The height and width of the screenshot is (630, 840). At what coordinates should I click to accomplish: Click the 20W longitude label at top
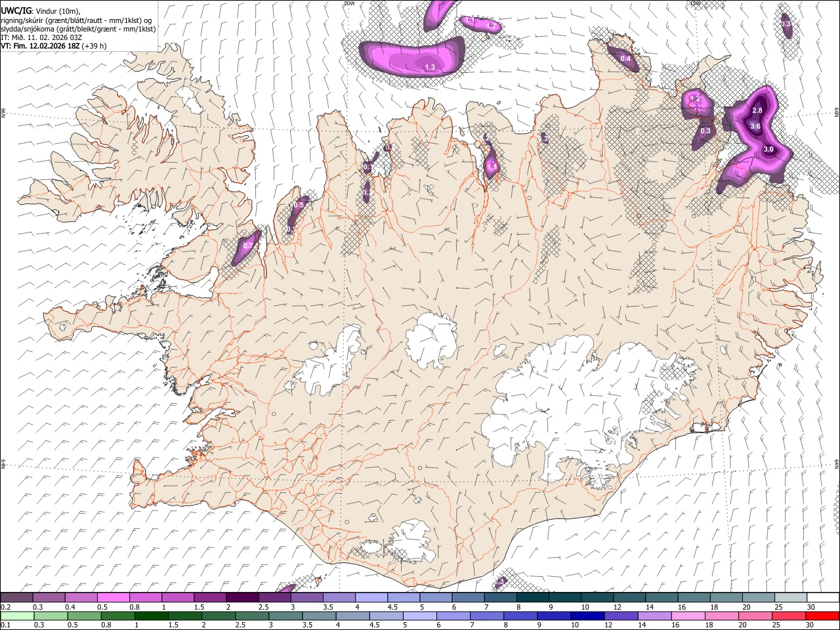pos(349,3)
